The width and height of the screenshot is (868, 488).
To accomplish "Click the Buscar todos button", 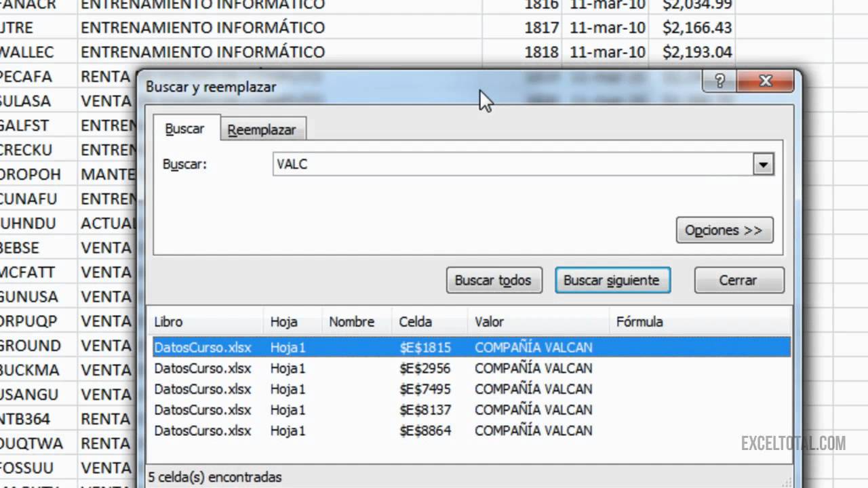I will point(494,280).
